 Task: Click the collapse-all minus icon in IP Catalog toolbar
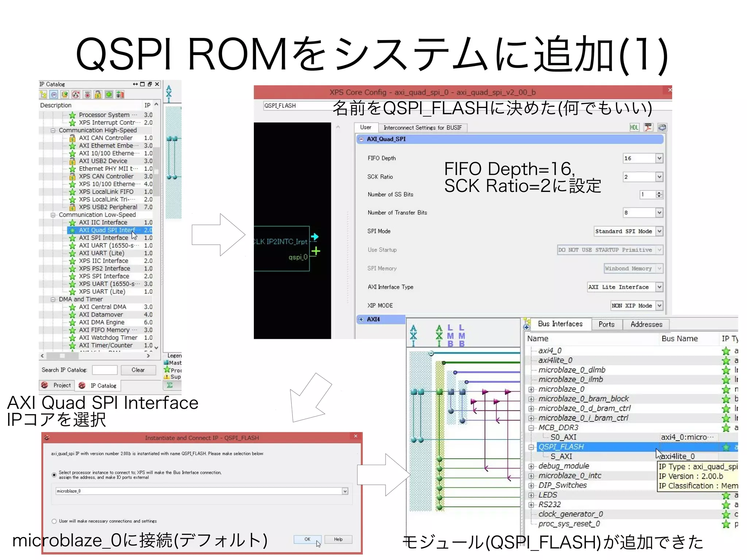point(54,95)
